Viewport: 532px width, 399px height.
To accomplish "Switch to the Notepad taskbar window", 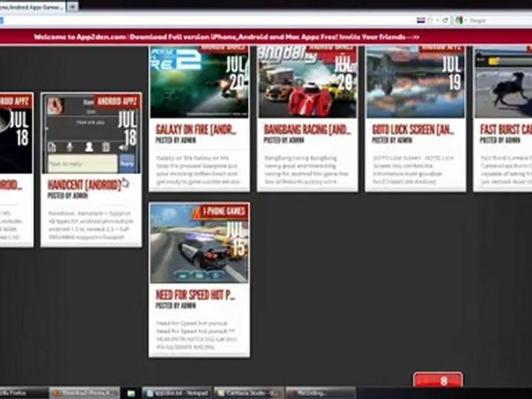I will (177, 393).
